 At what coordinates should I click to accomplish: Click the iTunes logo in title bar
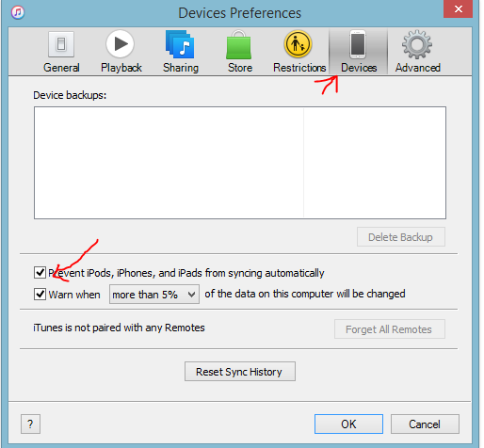tap(18, 12)
